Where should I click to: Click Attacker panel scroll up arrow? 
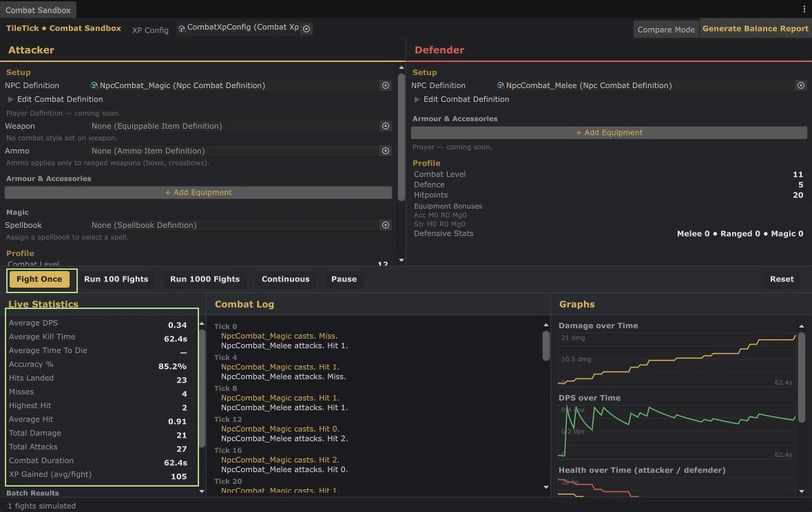[402, 67]
